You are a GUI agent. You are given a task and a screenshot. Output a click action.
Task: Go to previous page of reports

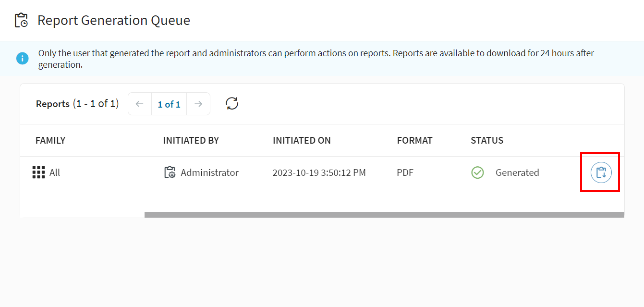(140, 104)
